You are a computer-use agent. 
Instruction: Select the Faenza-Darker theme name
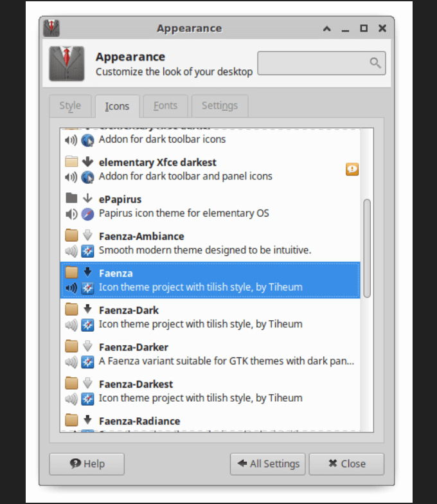134,347
